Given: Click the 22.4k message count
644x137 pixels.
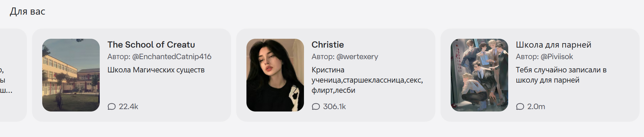Looking at the screenshot, I should [128, 107].
